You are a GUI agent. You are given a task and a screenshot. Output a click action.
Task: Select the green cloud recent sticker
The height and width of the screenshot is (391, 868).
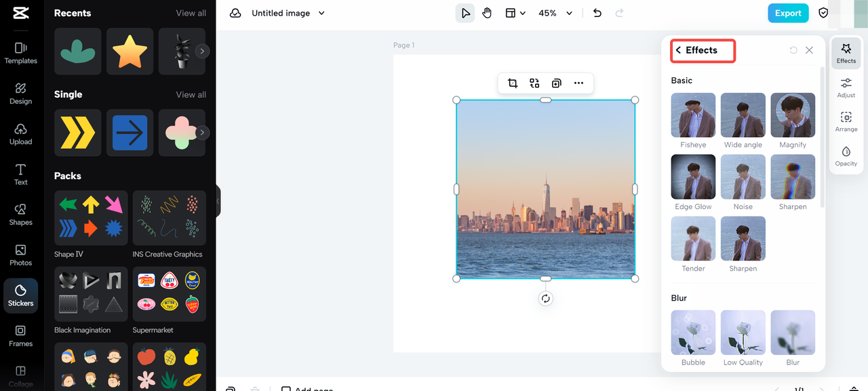(x=78, y=52)
